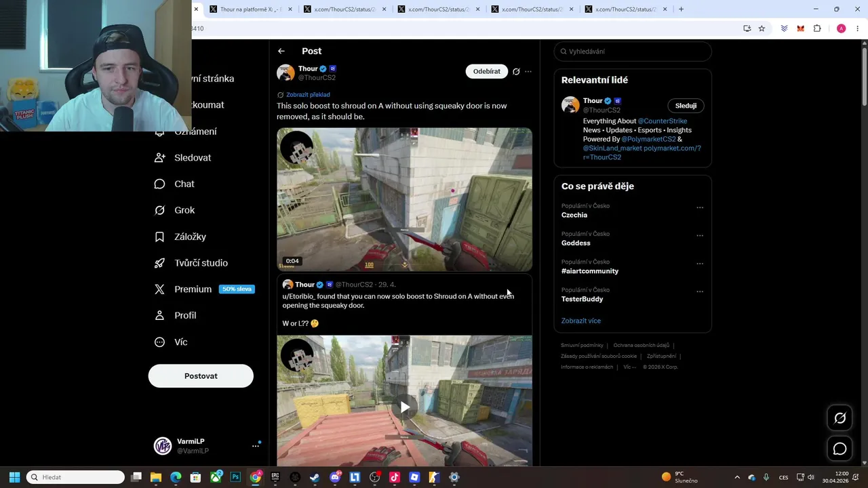
Task: Expand the footer Víc options
Action: coord(629,367)
